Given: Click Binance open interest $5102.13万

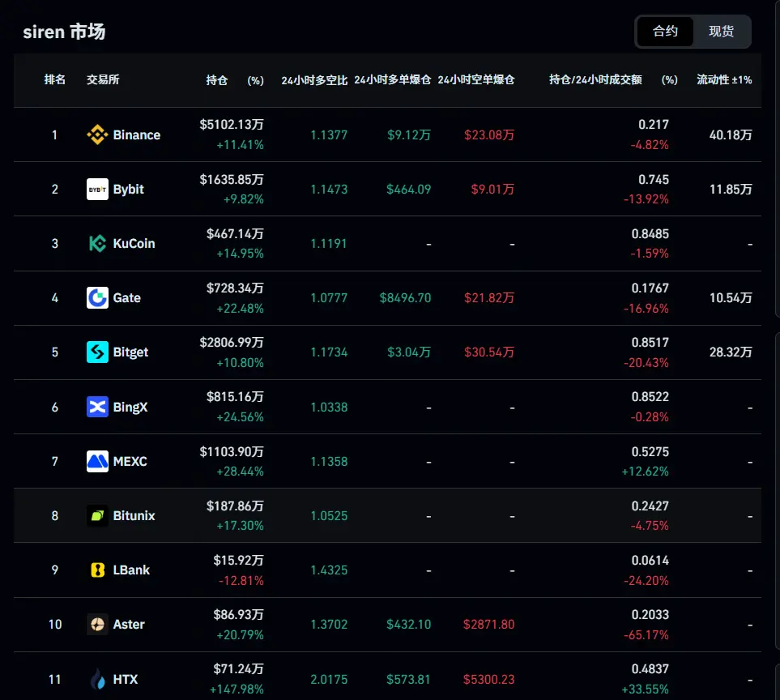Looking at the screenshot, I should click(232, 125).
